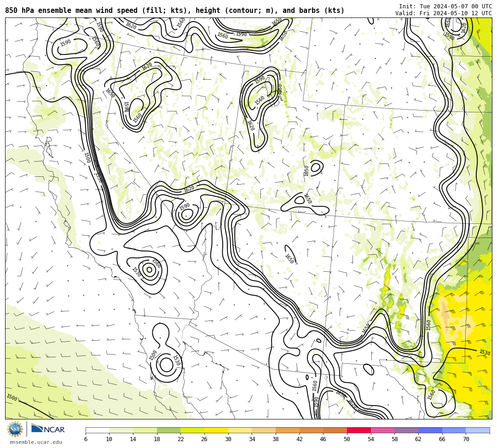The image size is (497, 448).
Task: Pick the blue 62–66 kts colorbar swatch
Action: click(430, 430)
